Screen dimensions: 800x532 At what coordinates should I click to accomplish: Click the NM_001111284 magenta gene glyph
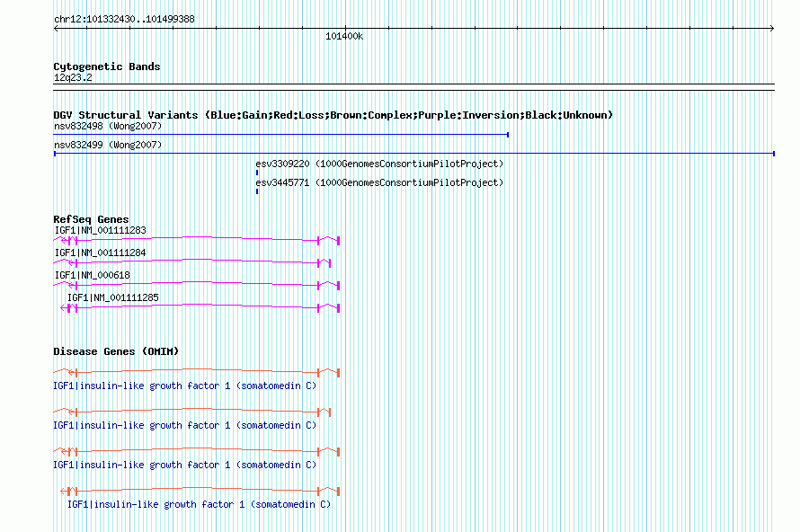pos(192,262)
